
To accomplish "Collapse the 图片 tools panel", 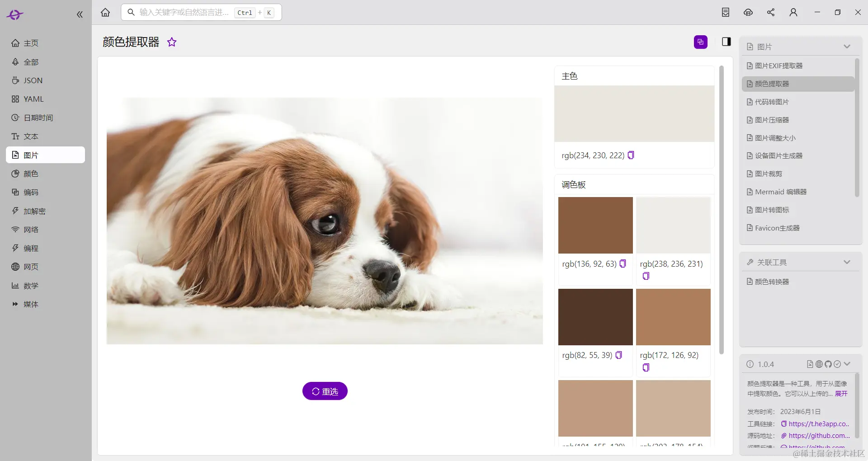I will (x=847, y=47).
